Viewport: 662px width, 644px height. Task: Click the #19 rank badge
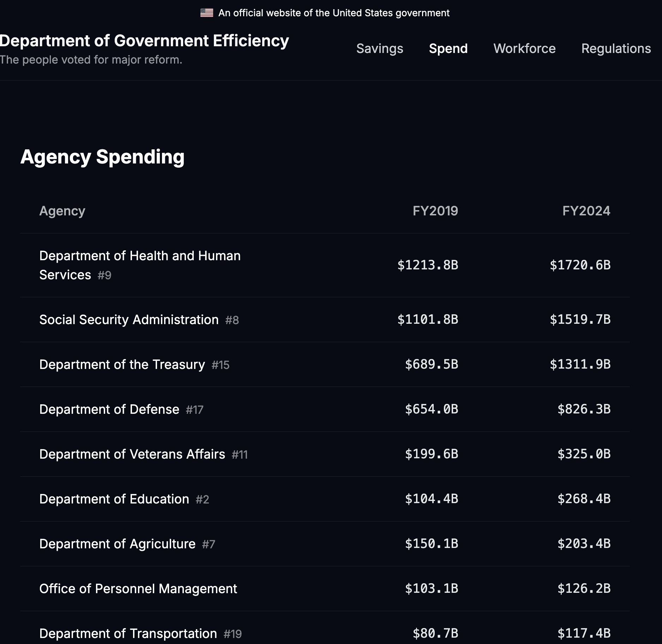click(233, 634)
